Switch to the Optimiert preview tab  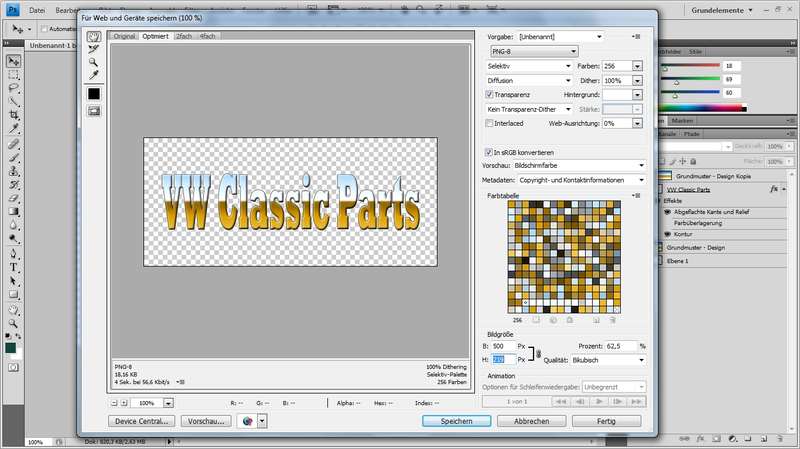coord(156,36)
